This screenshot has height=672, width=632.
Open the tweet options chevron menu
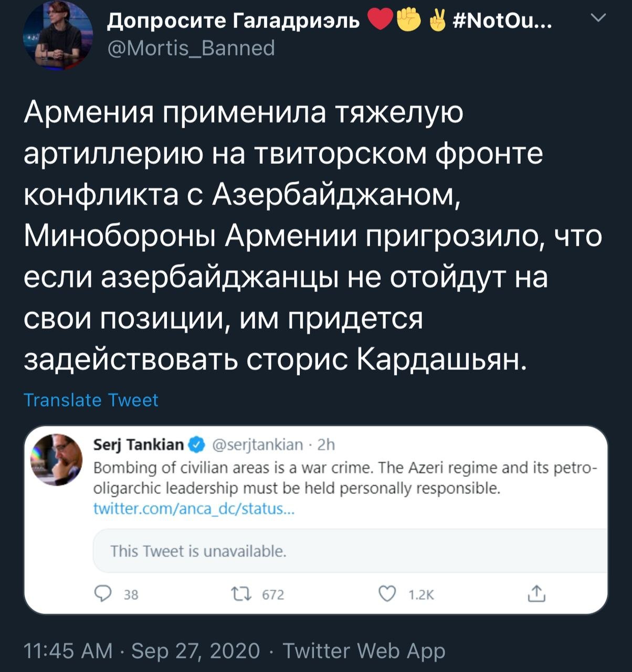click(598, 19)
